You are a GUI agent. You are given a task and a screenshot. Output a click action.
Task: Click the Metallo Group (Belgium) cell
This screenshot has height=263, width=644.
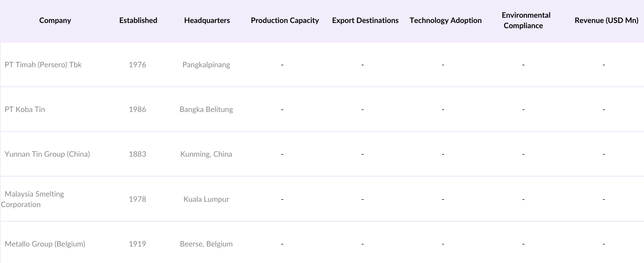click(45, 244)
